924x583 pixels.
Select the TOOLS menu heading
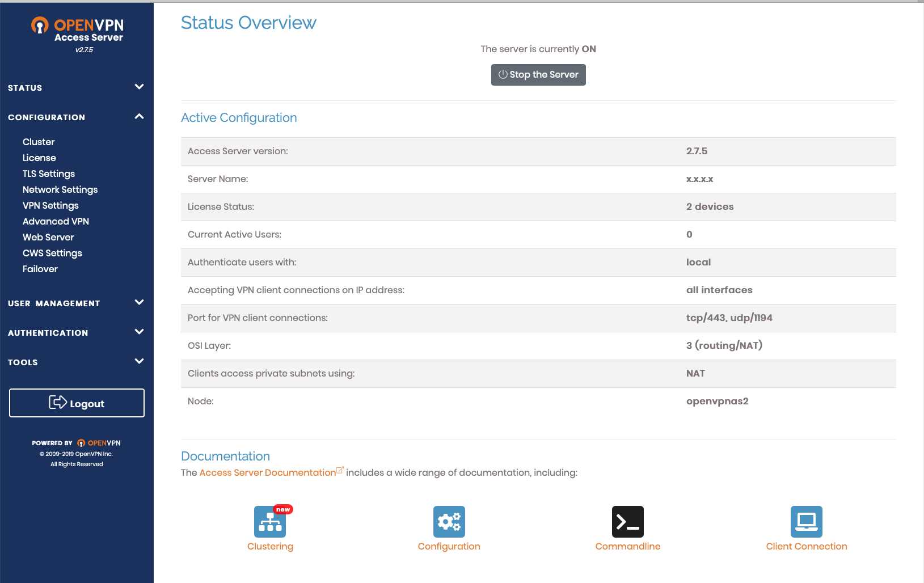click(23, 362)
